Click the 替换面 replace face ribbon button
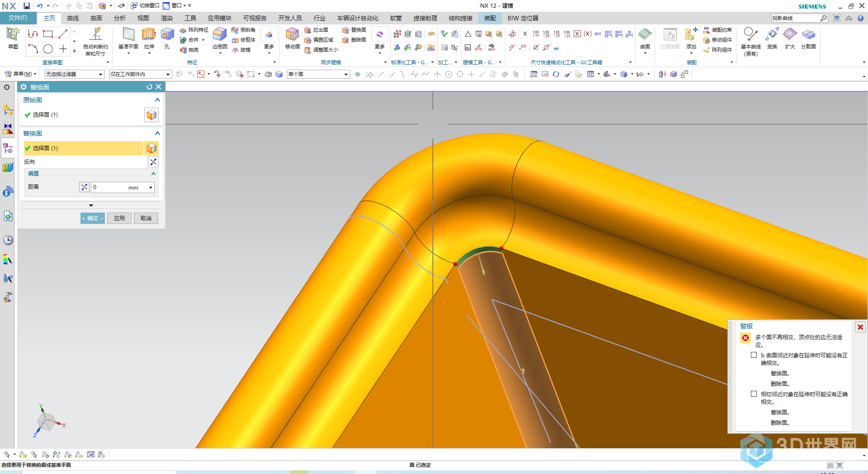This screenshot has width=868, height=474. (354, 30)
